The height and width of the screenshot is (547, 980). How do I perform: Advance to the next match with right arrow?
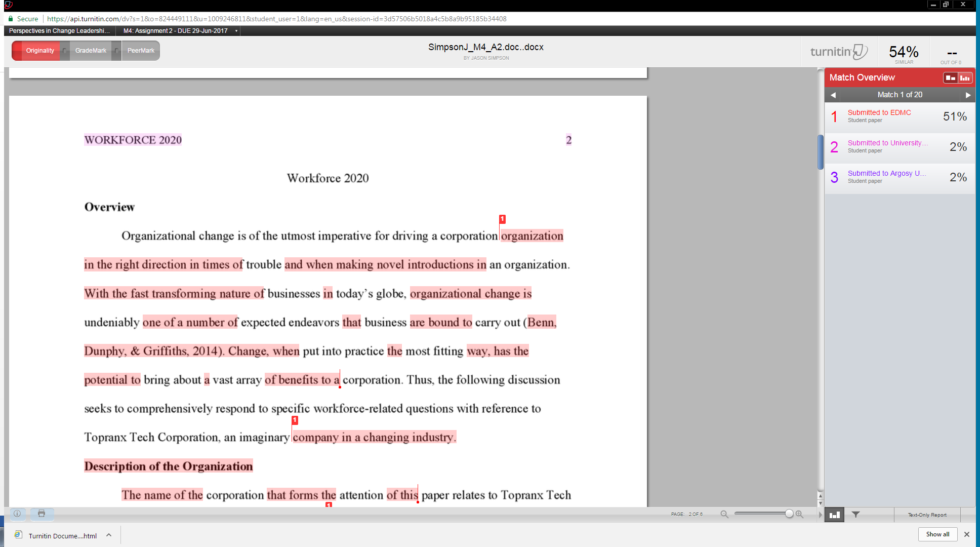tap(968, 95)
